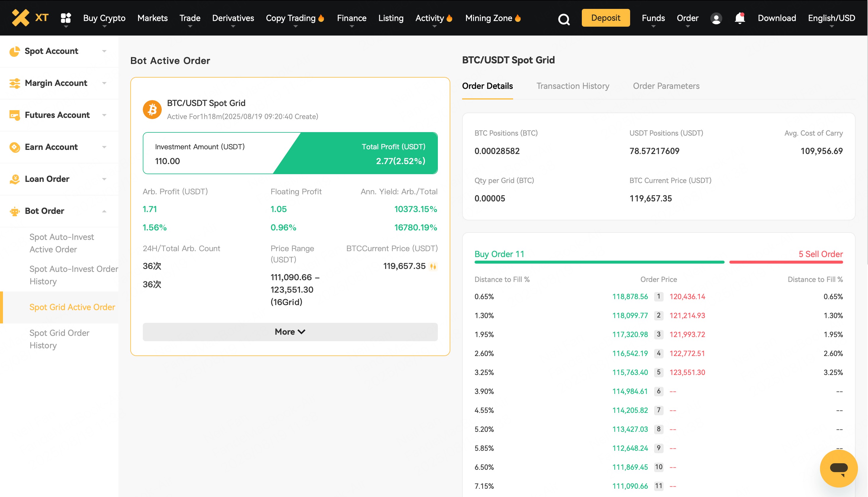Click the candlestick chart icon beside current price
868x497 pixels.
(433, 266)
